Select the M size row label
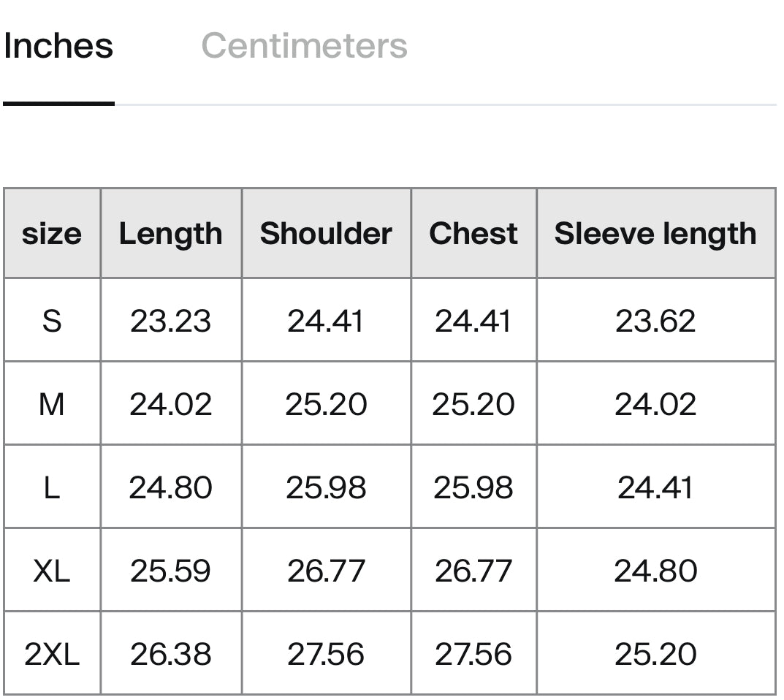This screenshot has height=700, width=784. click(x=52, y=404)
